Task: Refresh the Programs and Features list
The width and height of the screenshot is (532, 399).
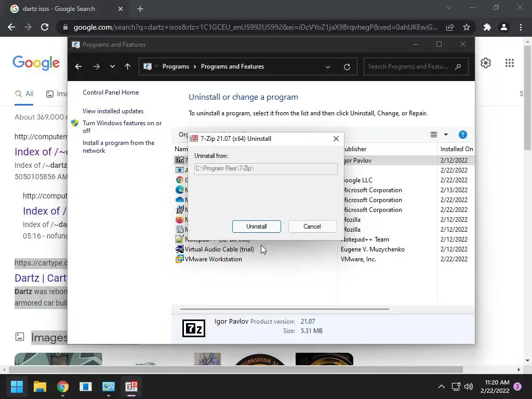Action: (x=347, y=67)
